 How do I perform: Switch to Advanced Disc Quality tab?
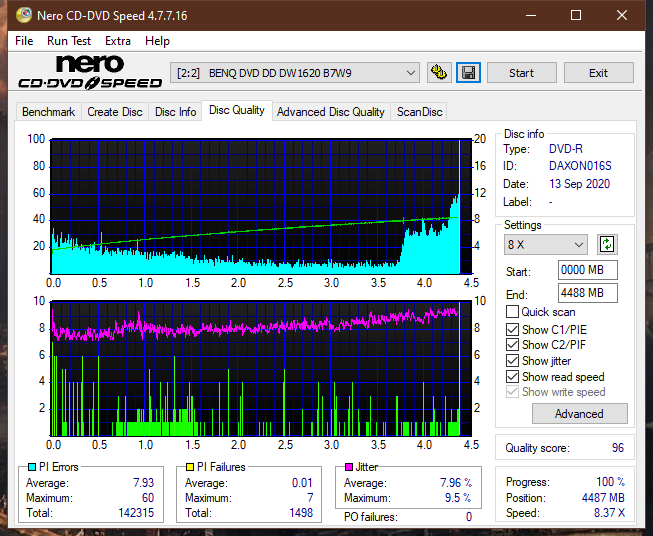[331, 112]
